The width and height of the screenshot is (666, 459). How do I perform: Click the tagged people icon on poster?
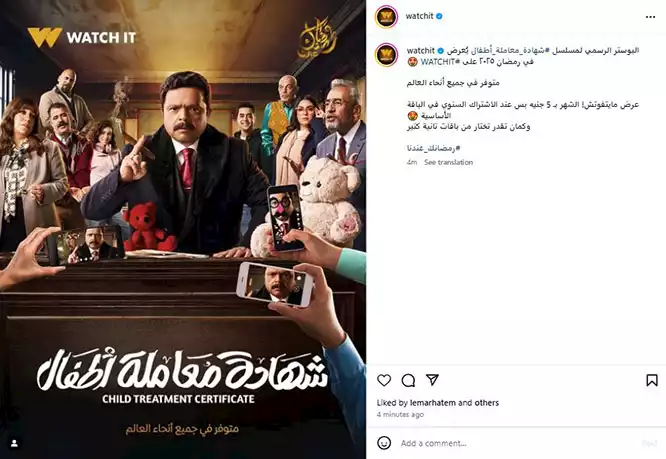[14, 444]
